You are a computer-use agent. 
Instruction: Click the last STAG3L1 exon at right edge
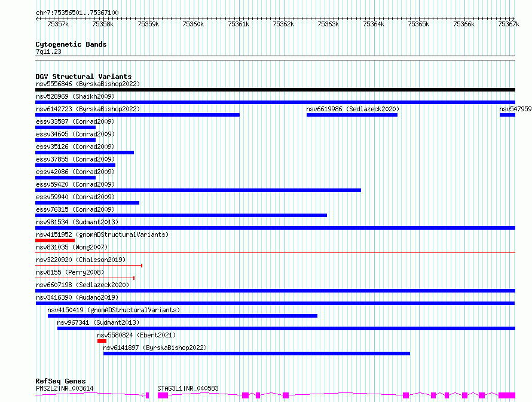507,395
